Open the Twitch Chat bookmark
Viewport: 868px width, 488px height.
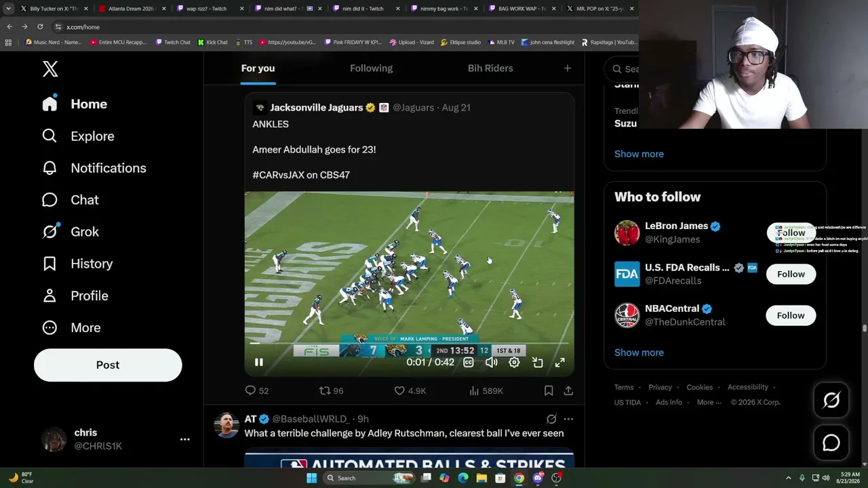(x=173, y=42)
